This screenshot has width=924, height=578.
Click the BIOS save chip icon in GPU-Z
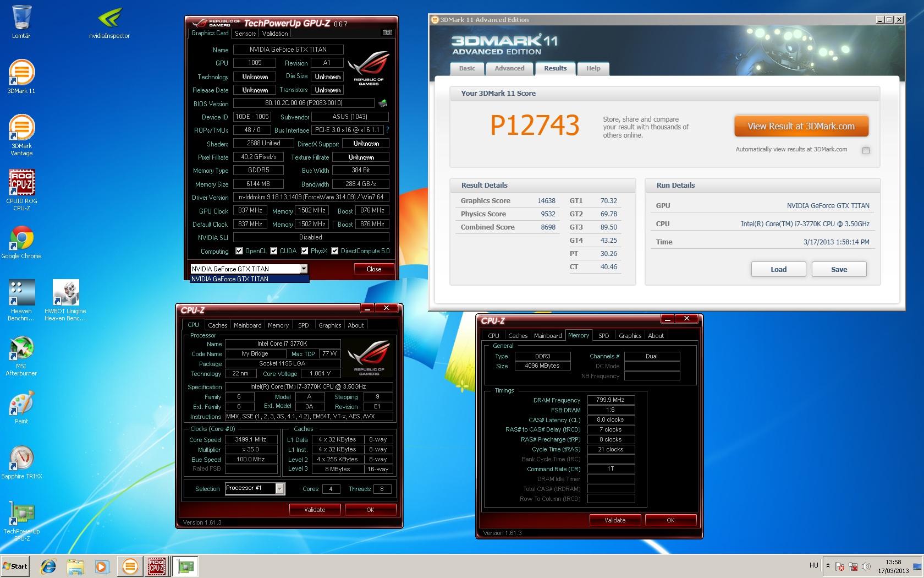click(x=383, y=103)
